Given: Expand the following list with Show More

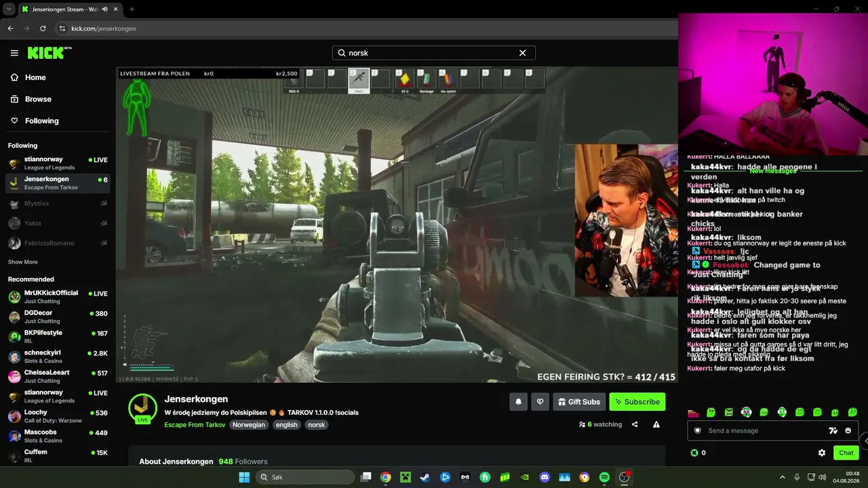Looking at the screenshot, I should pyautogui.click(x=23, y=262).
